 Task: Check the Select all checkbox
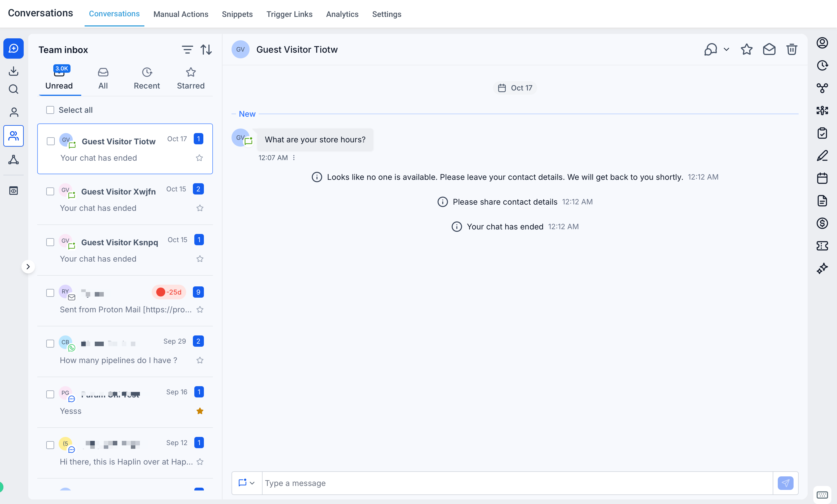click(x=50, y=110)
